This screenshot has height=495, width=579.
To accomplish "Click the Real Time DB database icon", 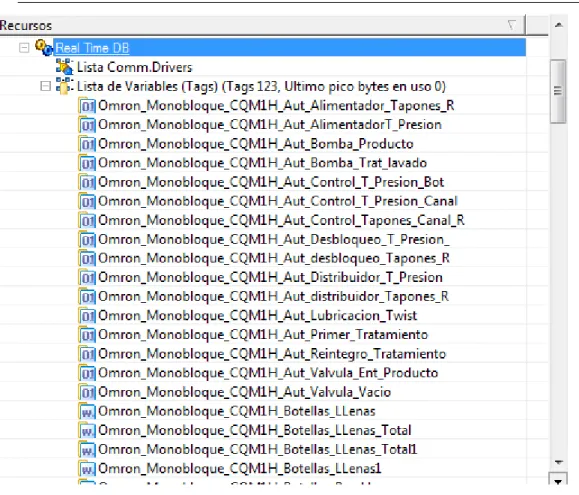I will click(x=44, y=48).
